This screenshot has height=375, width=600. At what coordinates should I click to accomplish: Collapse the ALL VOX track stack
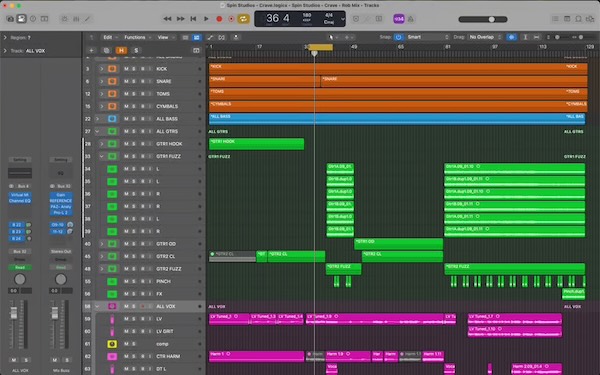[97, 307]
